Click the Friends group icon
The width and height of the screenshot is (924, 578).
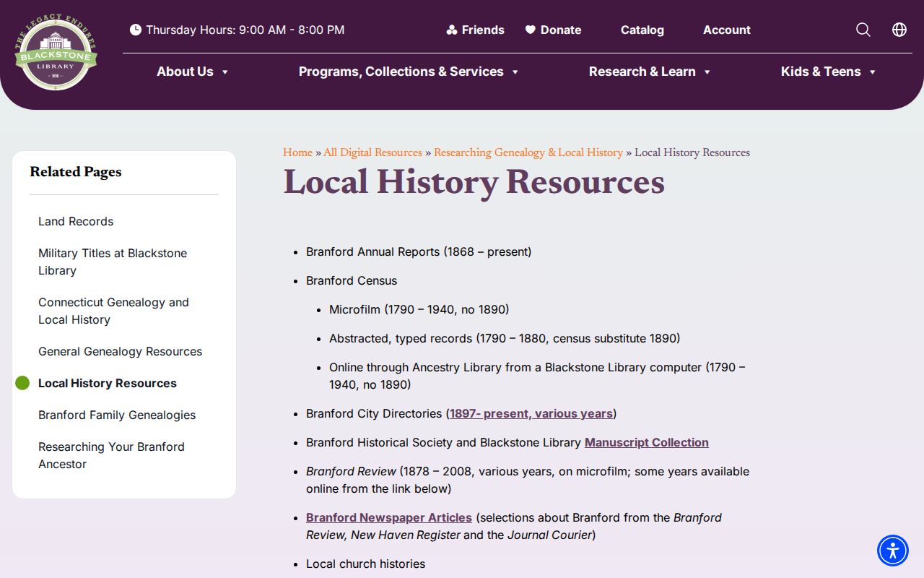[x=452, y=30]
